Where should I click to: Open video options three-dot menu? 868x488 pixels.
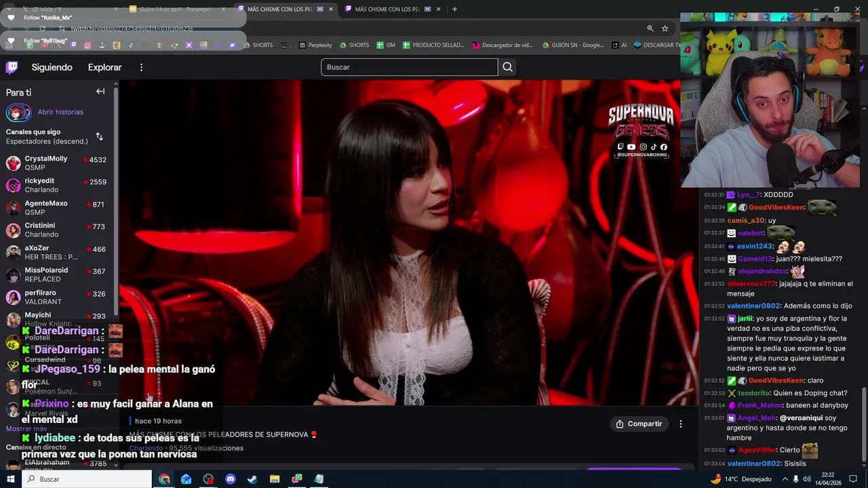(681, 424)
